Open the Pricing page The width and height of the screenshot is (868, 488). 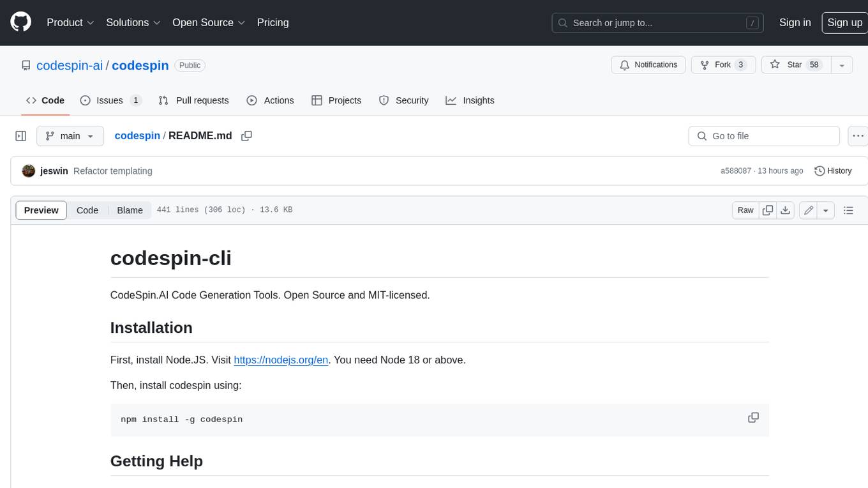pyautogui.click(x=273, y=22)
